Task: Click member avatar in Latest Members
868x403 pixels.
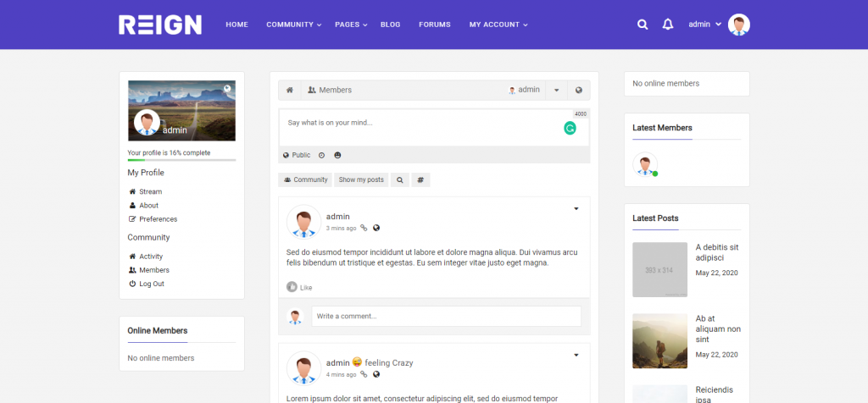Action: [x=645, y=165]
